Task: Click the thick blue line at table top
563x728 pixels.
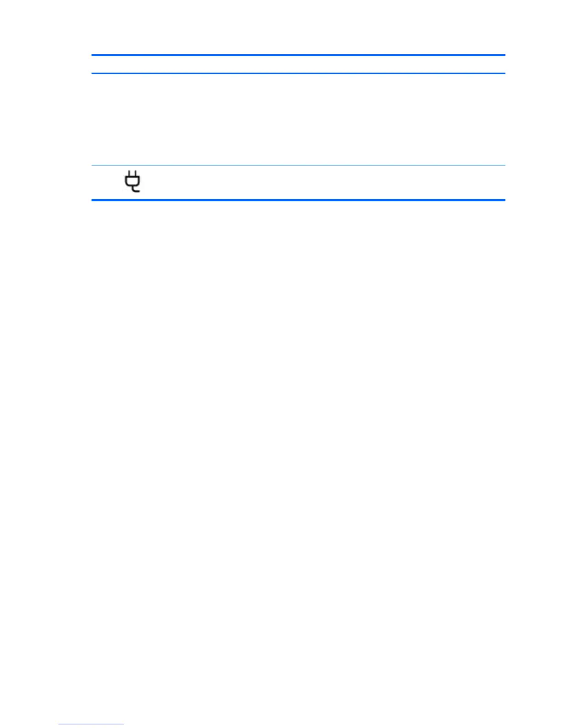Action: click(x=298, y=55)
